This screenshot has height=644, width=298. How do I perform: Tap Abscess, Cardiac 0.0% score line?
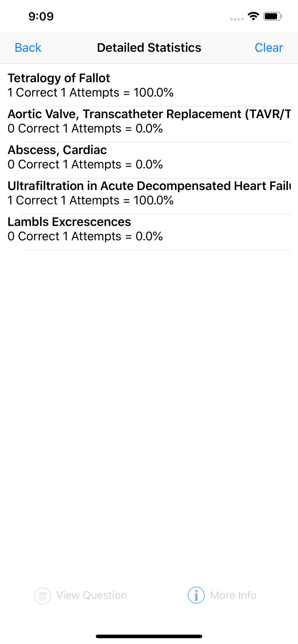[85, 165]
